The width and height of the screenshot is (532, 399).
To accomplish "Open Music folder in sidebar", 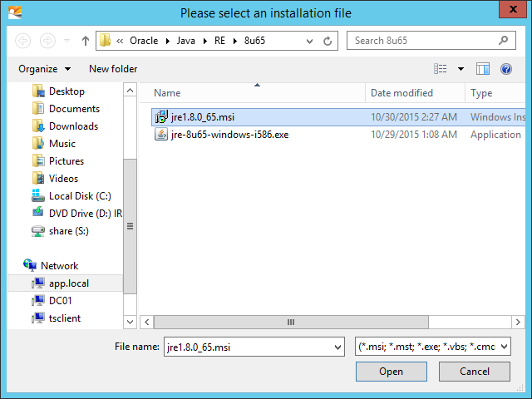I will tap(62, 144).
